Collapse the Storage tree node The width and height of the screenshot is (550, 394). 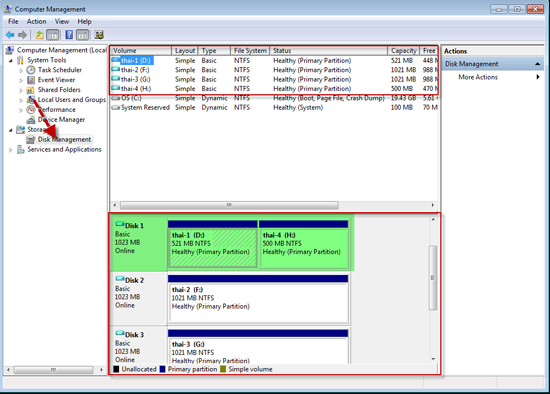[11, 130]
